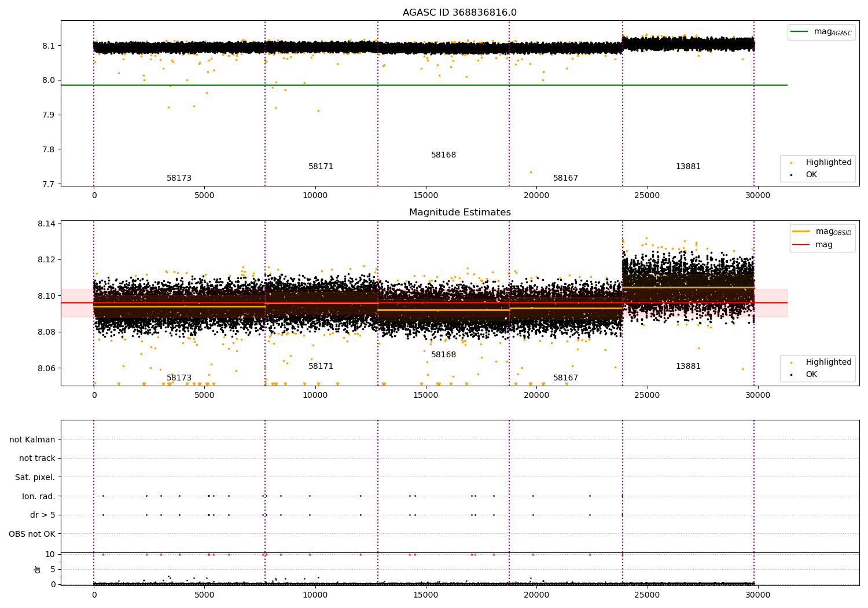
Task: Click the 'Ion. rad.' row label
Action: [39, 497]
